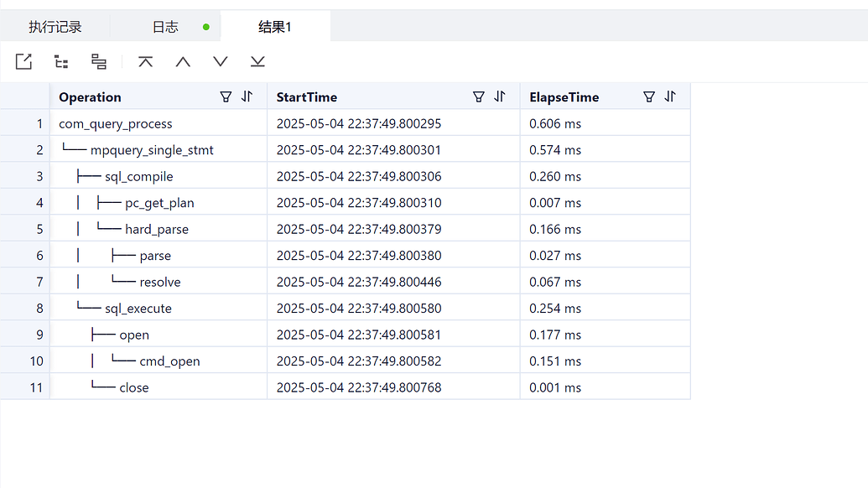The width and height of the screenshot is (868, 488).
Task: Expand all tree nodes icon
Action: (x=61, y=61)
